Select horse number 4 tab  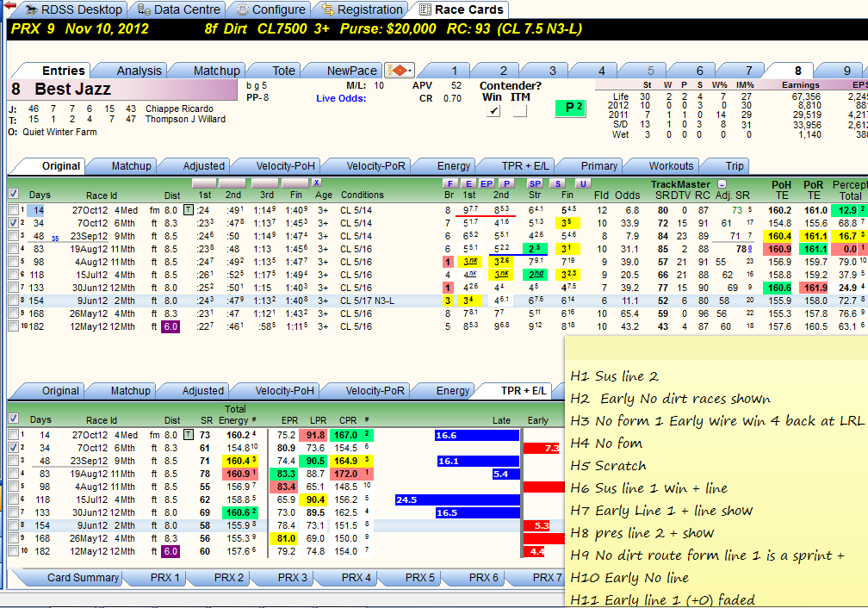tap(602, 71)
